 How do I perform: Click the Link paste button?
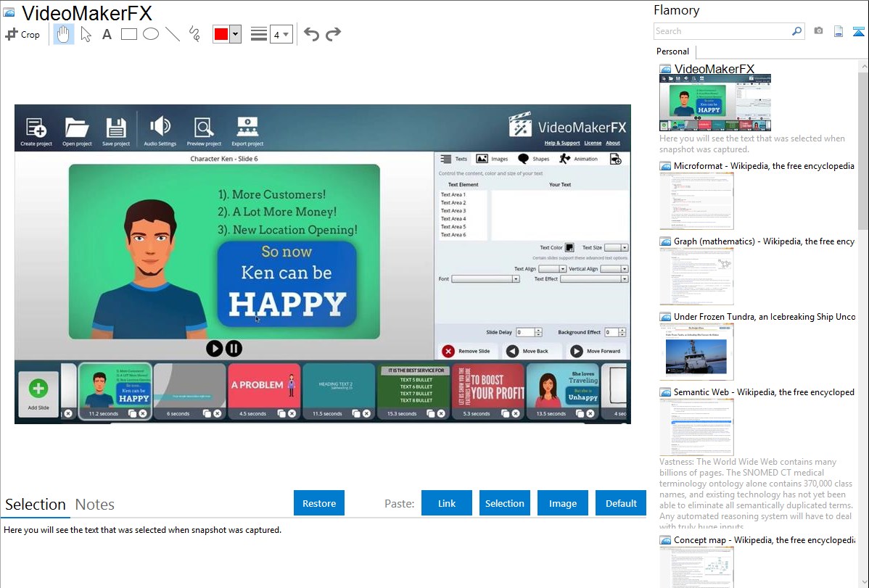point(447,503)
